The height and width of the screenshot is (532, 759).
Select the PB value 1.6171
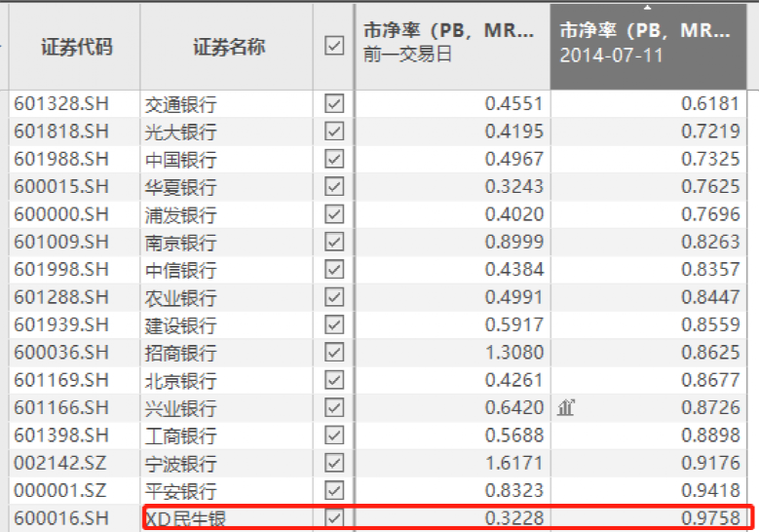[514, 462]
